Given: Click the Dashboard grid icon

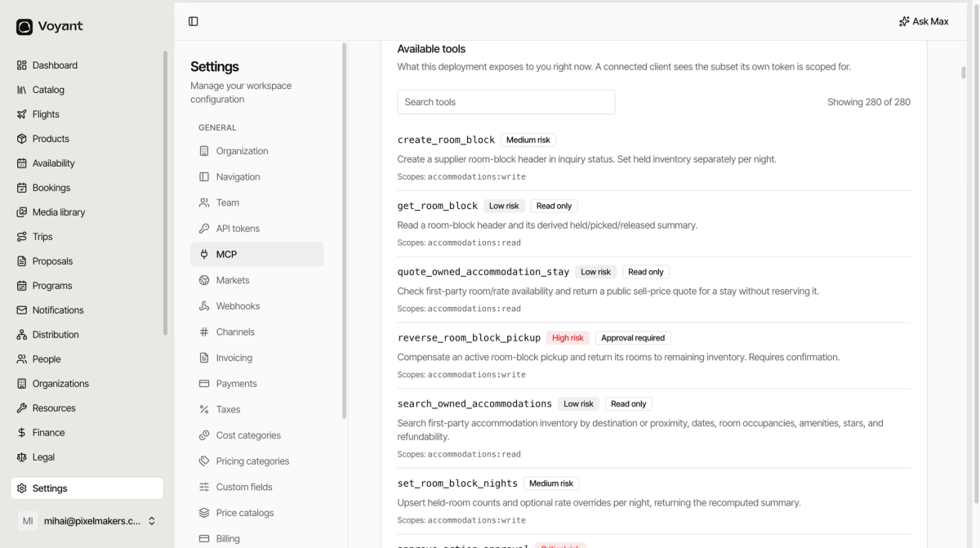Looking at the screenshot, I should (x=22, y=65).
